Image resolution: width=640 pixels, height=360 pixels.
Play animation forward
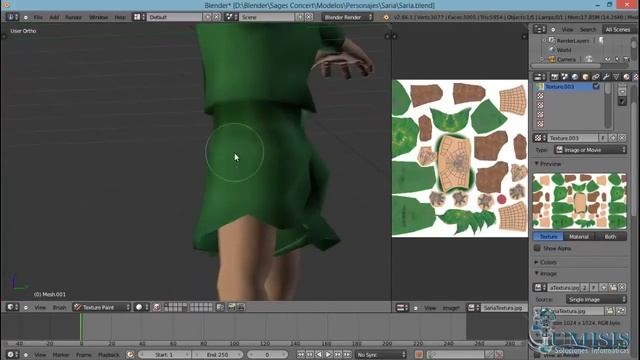tap(328, 355)
